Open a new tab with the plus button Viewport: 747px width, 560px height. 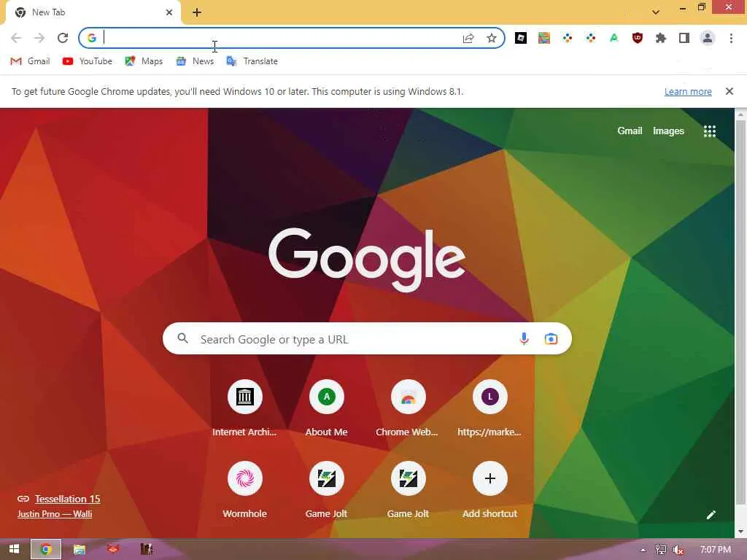point(197,12)
